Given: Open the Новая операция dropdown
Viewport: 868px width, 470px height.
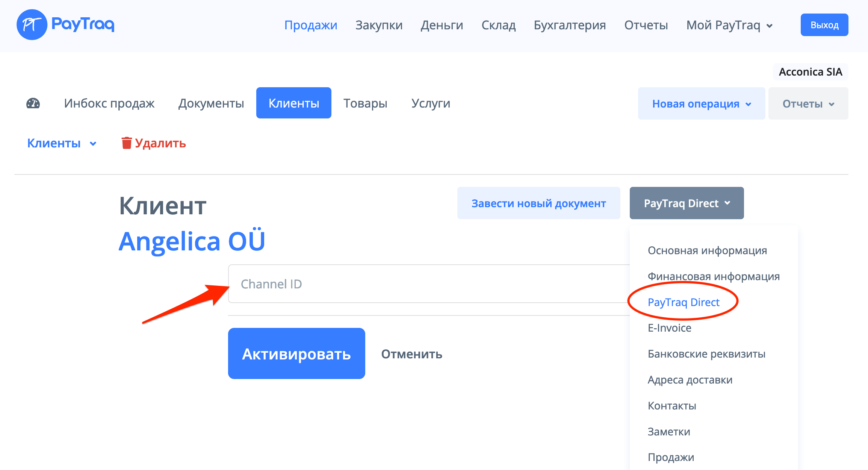Looking at the screenshot, I should pos(701,104).
